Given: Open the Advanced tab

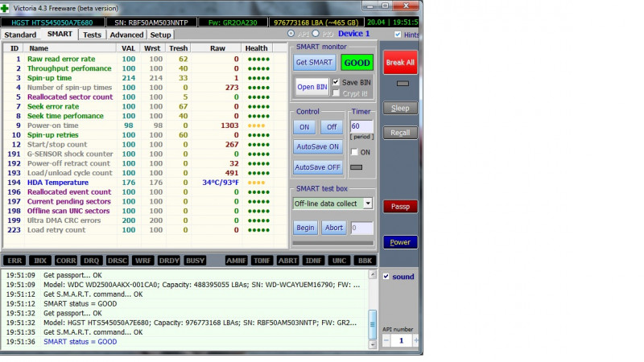Looking at the screenshot, I should [x=126, y=35].
